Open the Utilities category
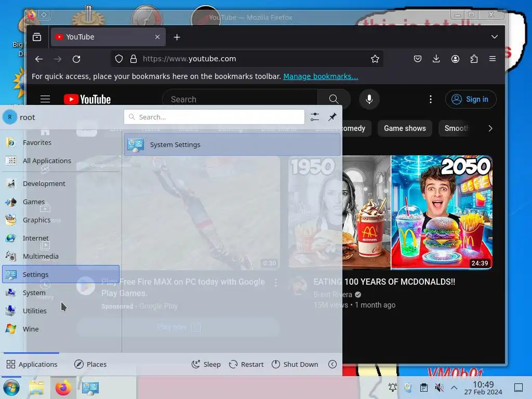 click(61, 311)
